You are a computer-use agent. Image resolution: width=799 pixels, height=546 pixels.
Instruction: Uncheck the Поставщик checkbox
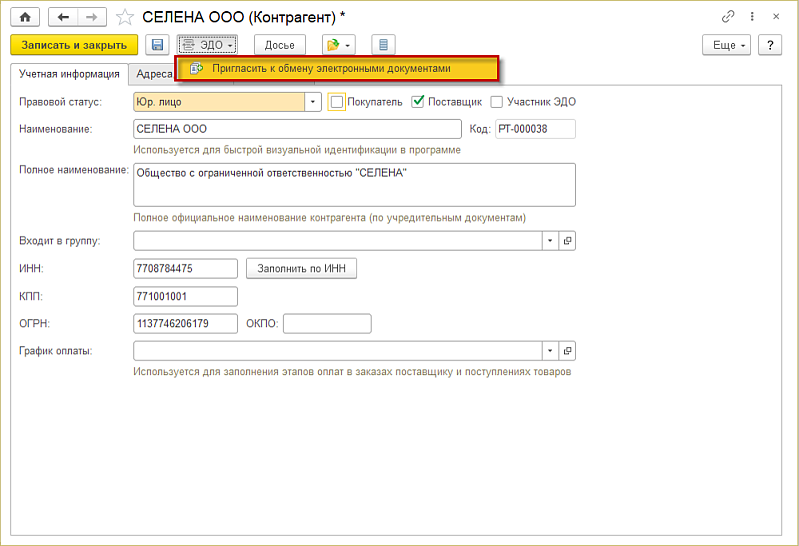point(418,101)
